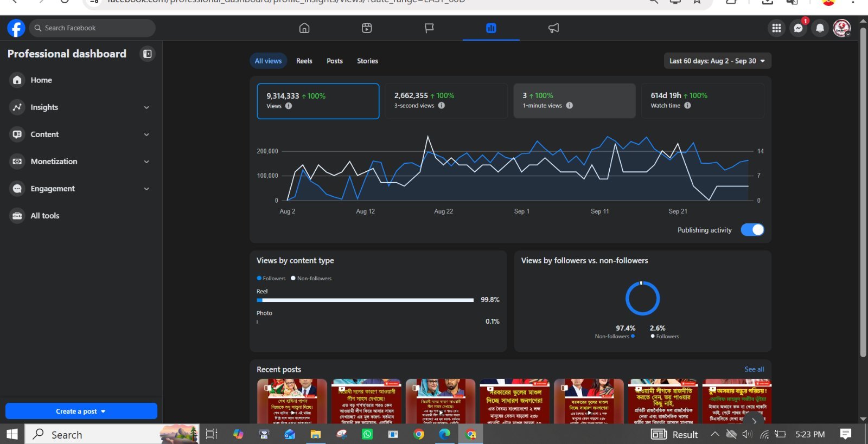Click in the Search Facebook field
The width and height of the screenshot is (868, 444).
click(x=92, y=28)
